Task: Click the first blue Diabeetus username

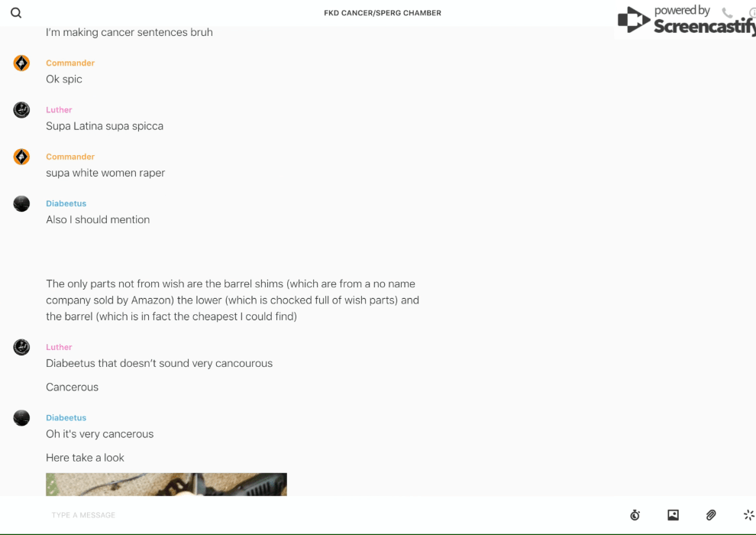Action: pos(66,203)
